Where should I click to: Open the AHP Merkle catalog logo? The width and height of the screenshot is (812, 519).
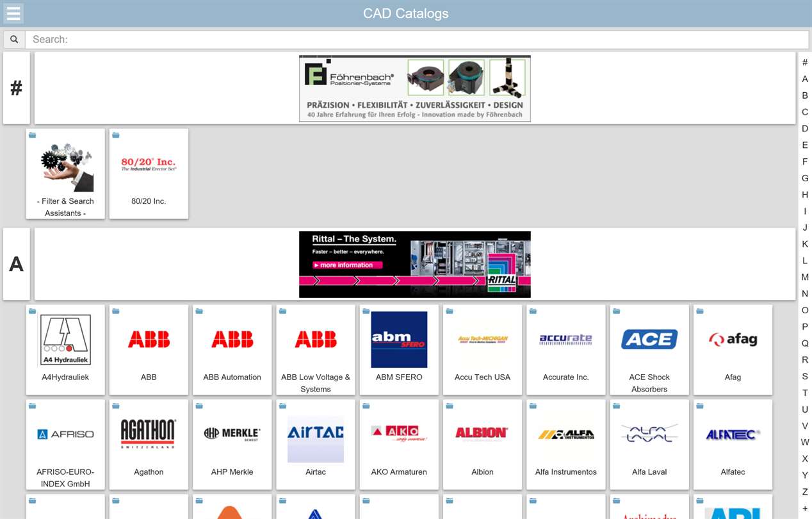pos(232,434)
